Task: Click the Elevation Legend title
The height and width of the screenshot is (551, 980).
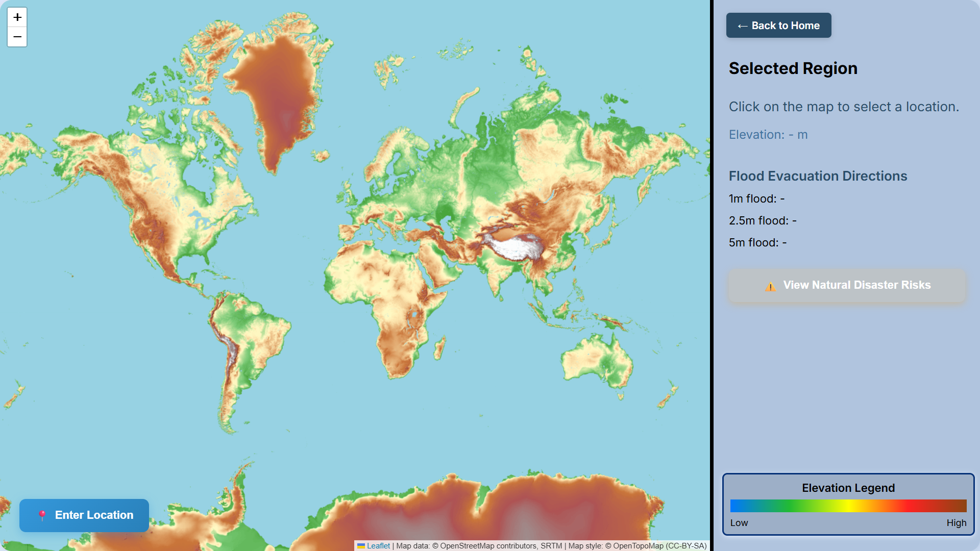Action: 848,488
